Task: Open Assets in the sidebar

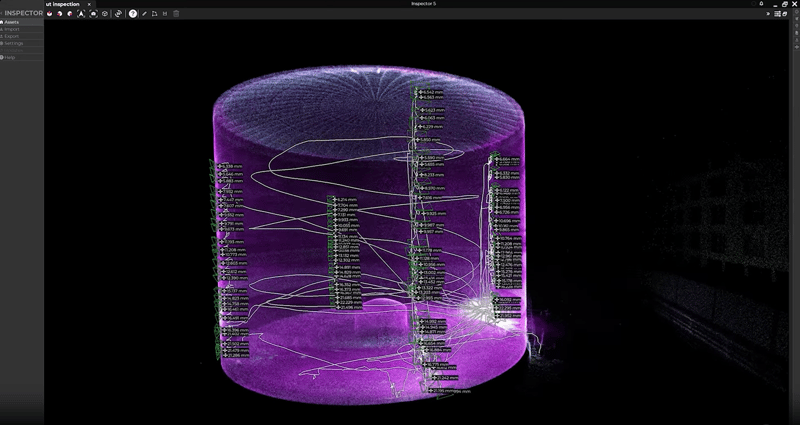Action: [21, 22]
